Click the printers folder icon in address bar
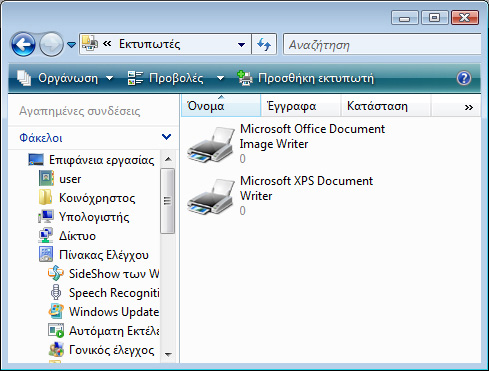This screenshot has height=371, width=489. tap(90, 44)
